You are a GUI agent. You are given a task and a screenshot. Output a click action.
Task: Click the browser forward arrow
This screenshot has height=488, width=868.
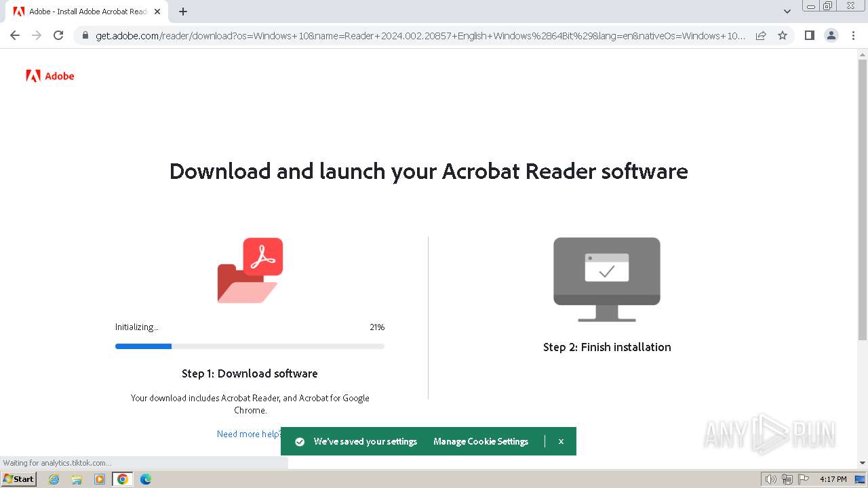37,35
